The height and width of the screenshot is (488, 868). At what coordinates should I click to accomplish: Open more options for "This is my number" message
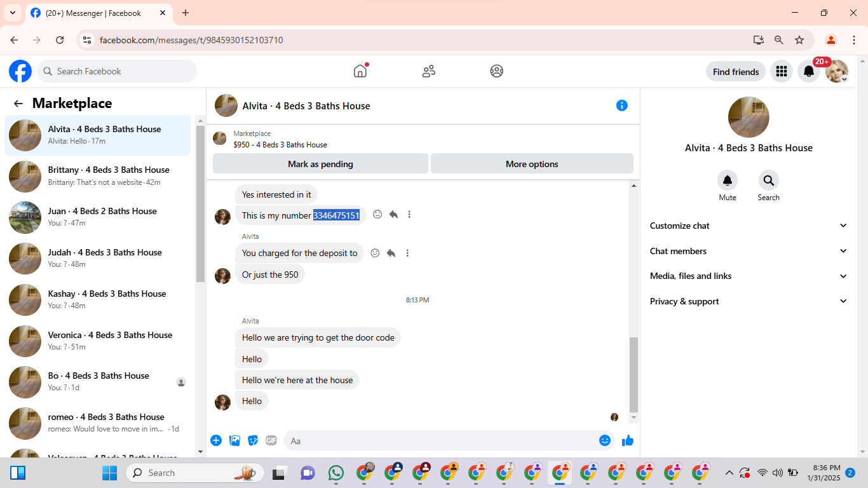(x=409, y=215)
